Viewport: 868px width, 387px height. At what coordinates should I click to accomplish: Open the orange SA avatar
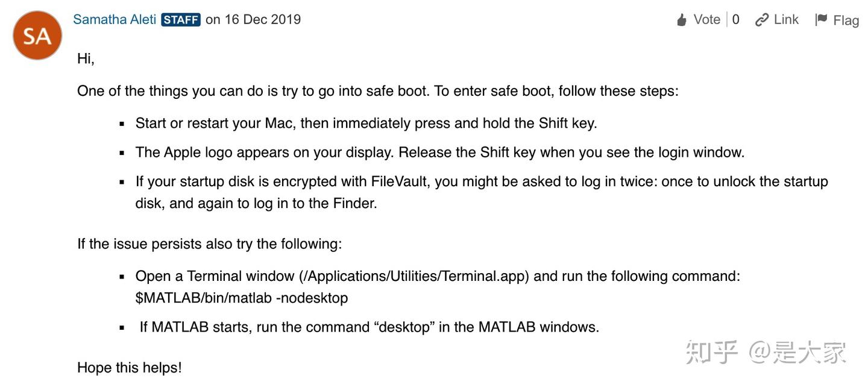pyautogui.click(x=37, y=35)
